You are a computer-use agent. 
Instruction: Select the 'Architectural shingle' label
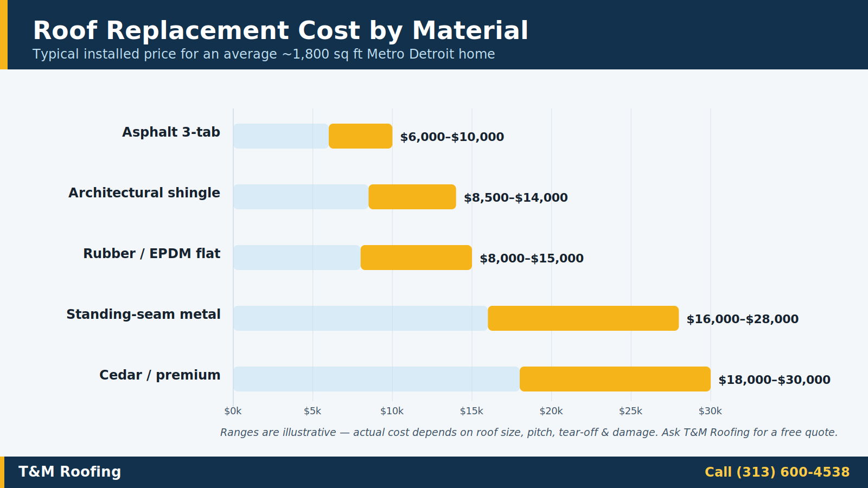[144, 193]
